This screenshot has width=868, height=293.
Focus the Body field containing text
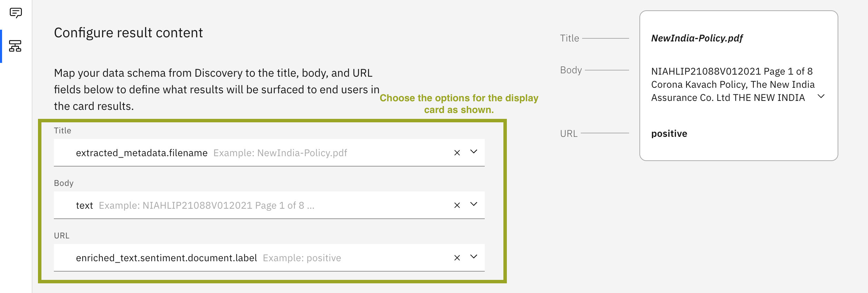tap(242, 205)
